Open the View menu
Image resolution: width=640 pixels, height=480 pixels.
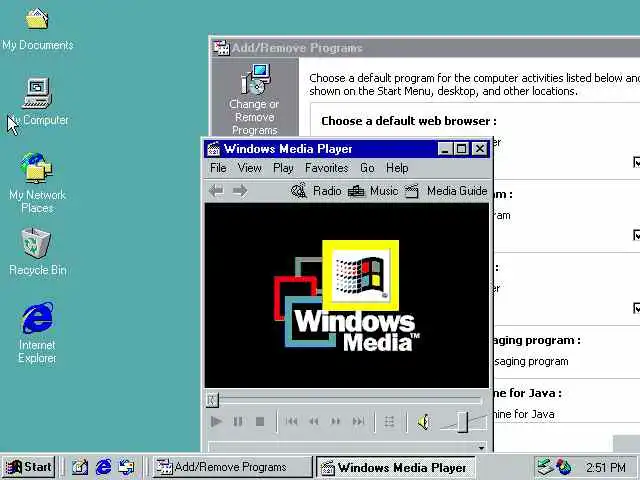click(249, 168)
